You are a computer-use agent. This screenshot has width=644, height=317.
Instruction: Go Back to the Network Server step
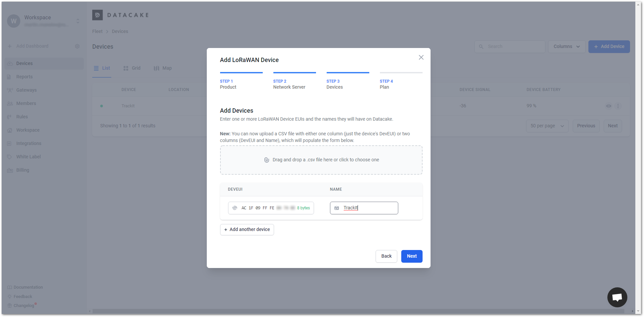click(x=386, y=256)
